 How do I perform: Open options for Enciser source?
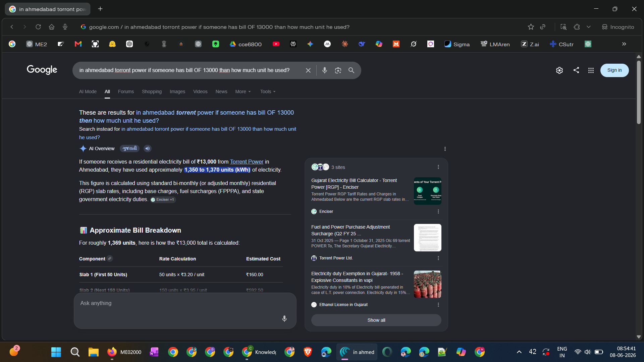pyautogui.click(x=438, y=212)
